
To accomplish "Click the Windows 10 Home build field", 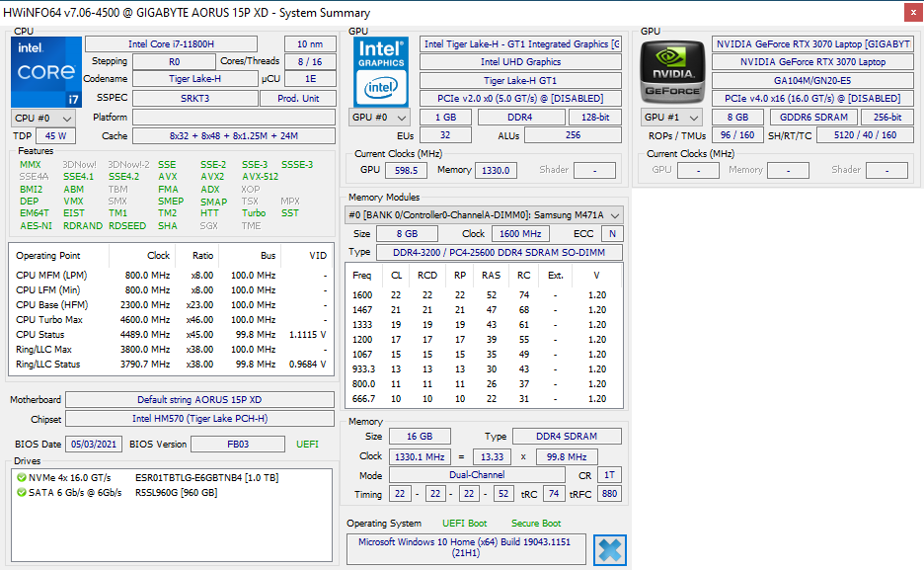I will point(466,547).
